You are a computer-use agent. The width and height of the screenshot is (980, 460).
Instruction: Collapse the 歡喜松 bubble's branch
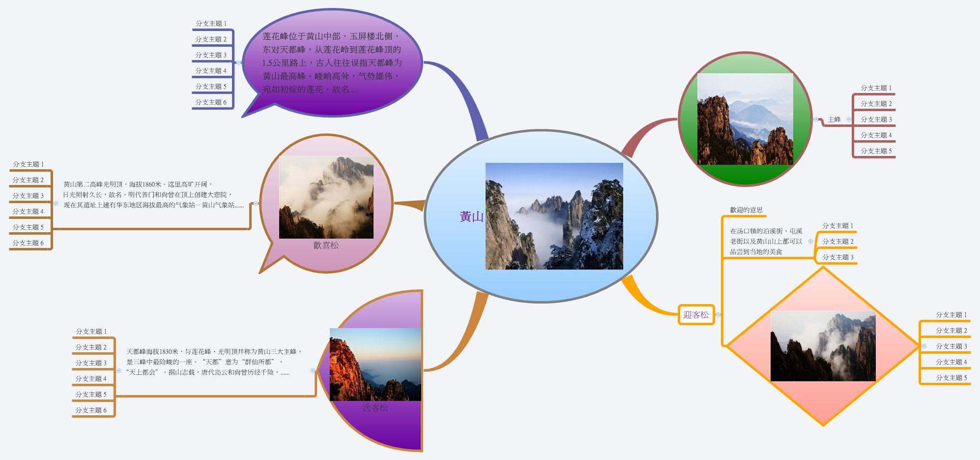click(256, 203)
